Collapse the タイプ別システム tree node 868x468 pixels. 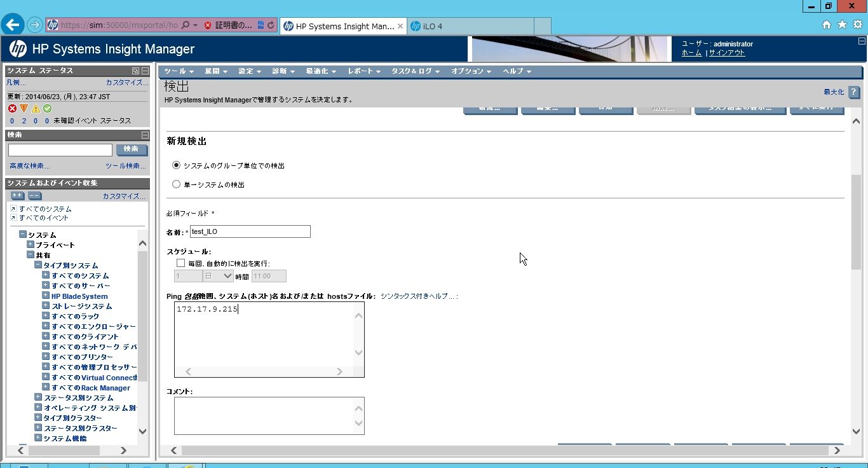click(38, 265)
